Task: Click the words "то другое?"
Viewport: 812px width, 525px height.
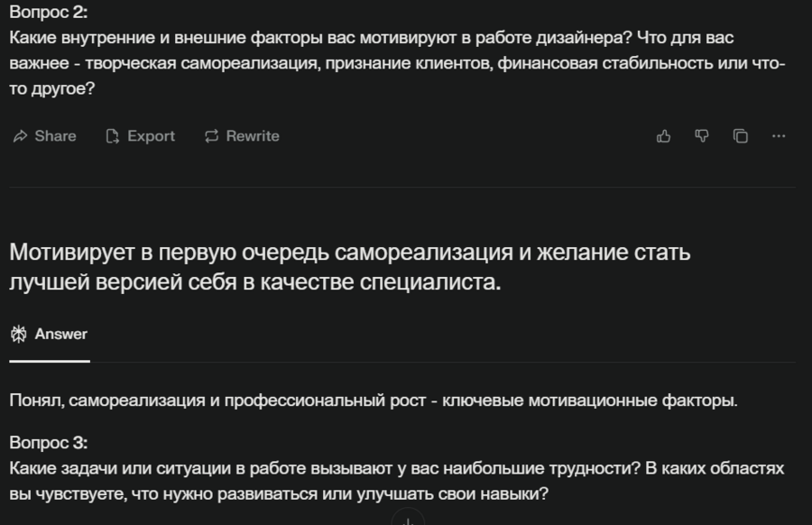Action: [x=52, y=90]
